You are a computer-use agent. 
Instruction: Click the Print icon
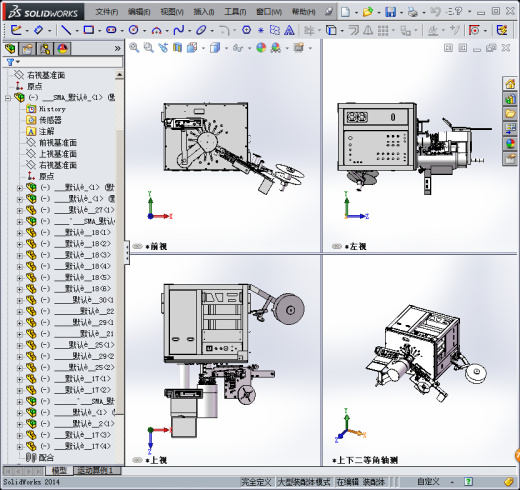point(413,12)
